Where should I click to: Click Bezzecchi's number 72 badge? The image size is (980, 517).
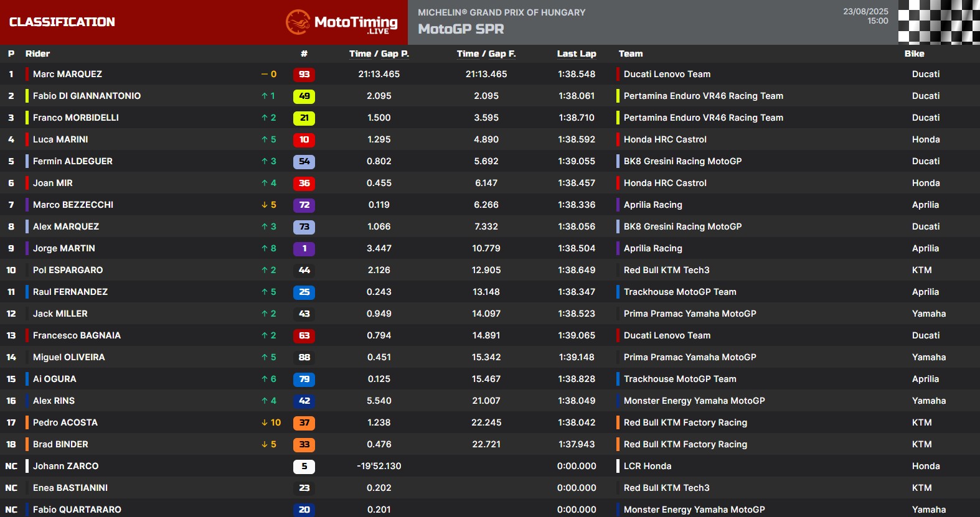304,205
